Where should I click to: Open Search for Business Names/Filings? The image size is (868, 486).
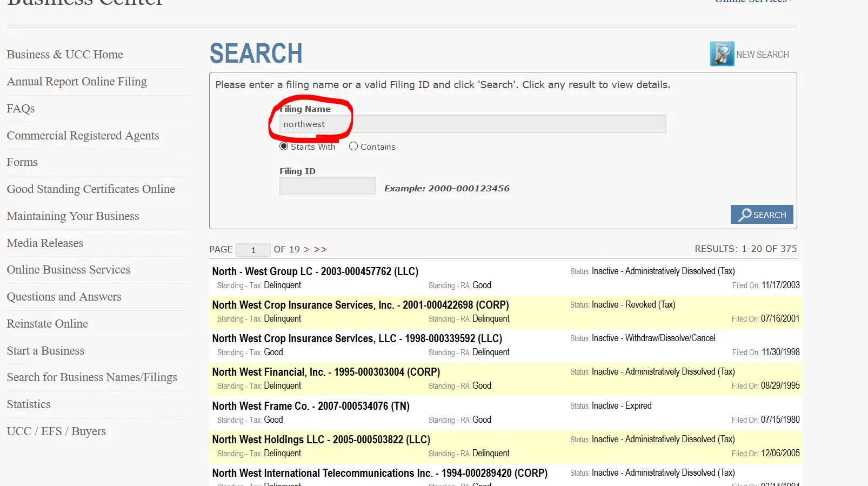click(x=92, y=377)
